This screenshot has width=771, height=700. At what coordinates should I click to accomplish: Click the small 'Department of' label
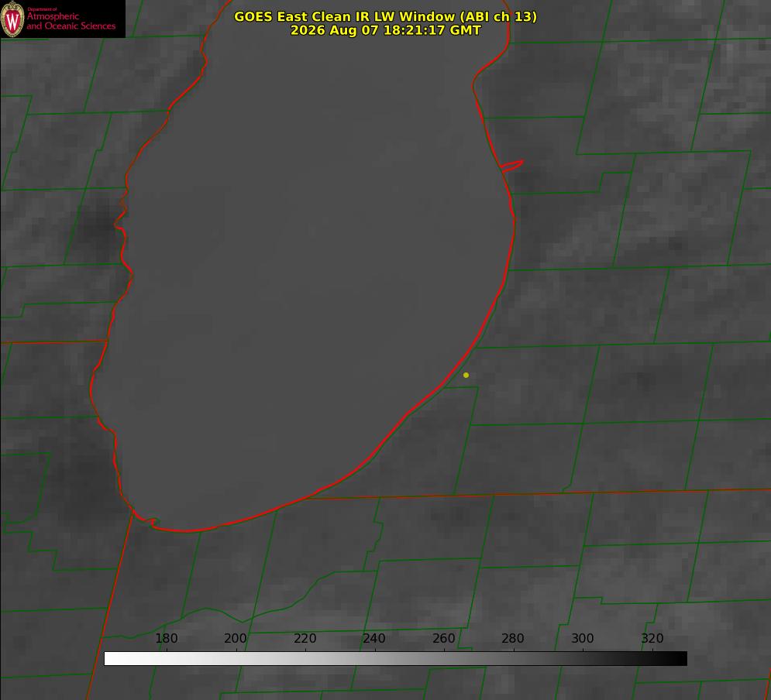tap(42, 9)
